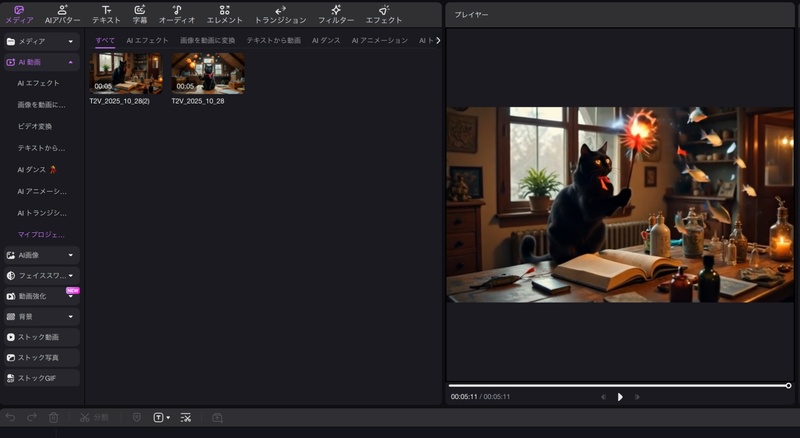Select the AI アニメーション filter tab
Screen dimensions: 800x438
tap(380, 40)
